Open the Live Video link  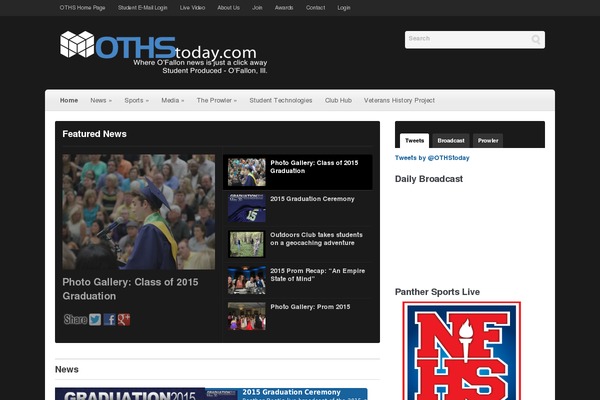tap(192, 8)
